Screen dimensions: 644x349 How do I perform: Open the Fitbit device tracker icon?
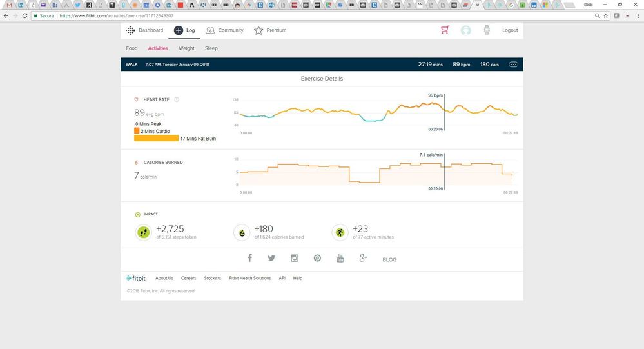coord(487,30)
